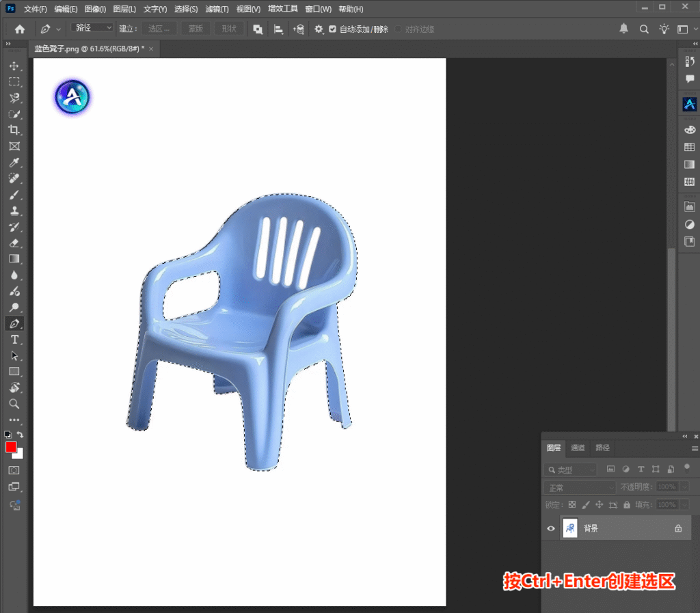Select the Type tool

point(14,340)
